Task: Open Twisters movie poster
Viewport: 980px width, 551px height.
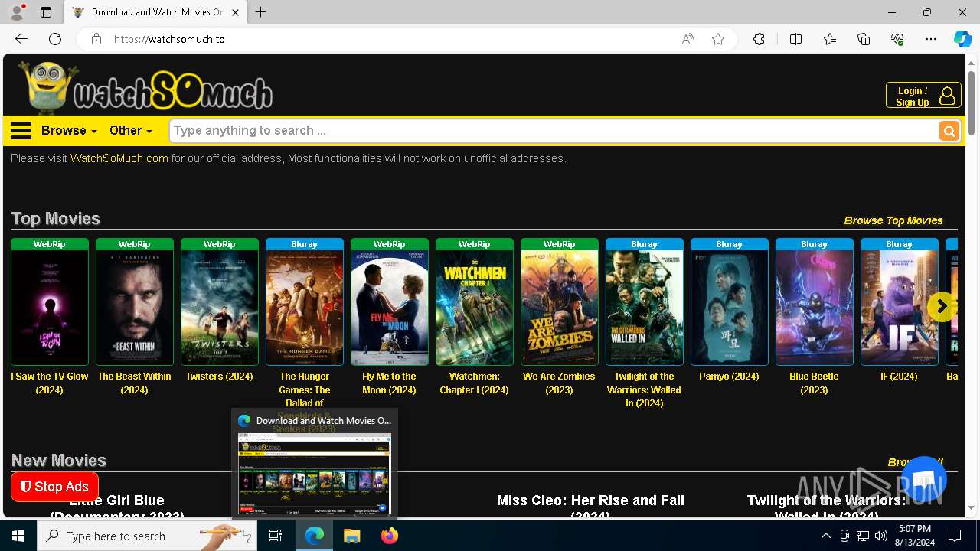Action: tap(220, 308)
